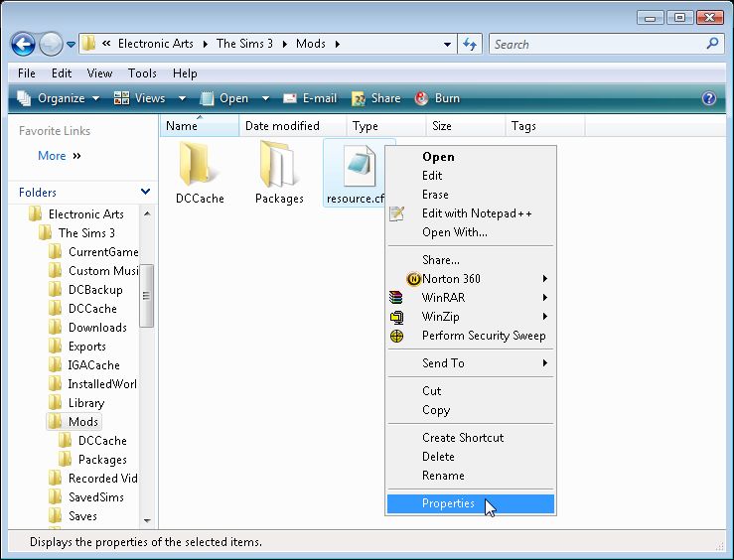
Task: Choose Perform Security Sweep
Action: pos(471,336)
